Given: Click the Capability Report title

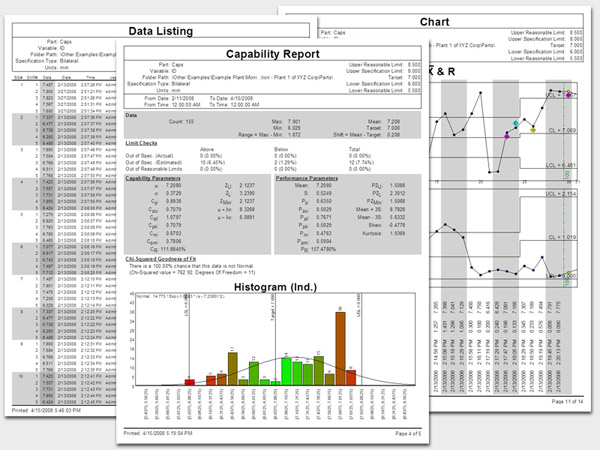Looking at the screenshot, I should pos(273,53).
